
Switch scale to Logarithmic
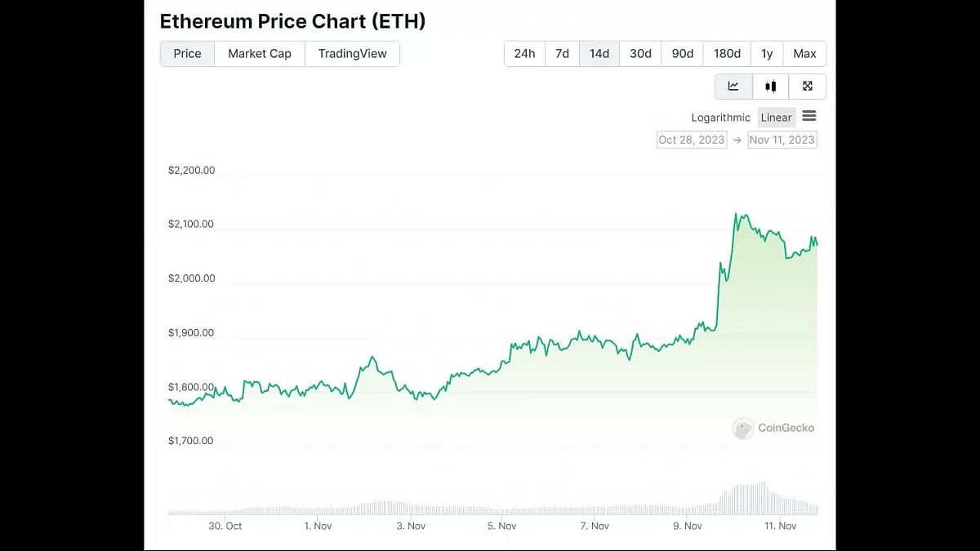[721, 117]
